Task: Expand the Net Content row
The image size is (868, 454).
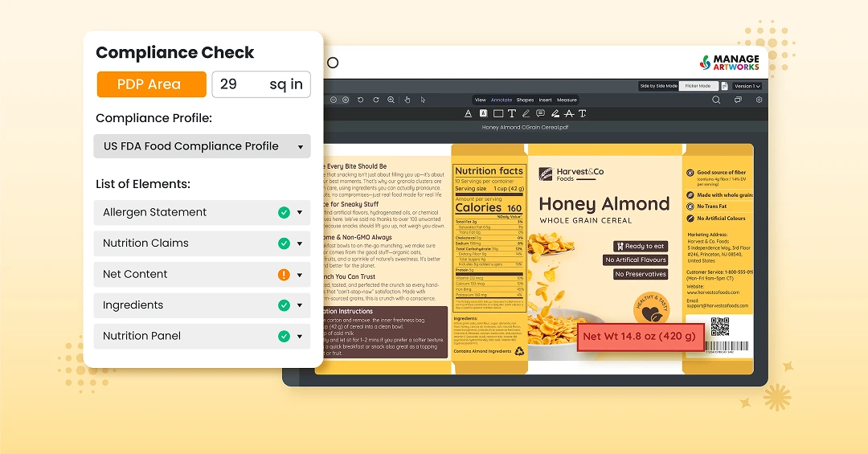Action: [300, 275]
